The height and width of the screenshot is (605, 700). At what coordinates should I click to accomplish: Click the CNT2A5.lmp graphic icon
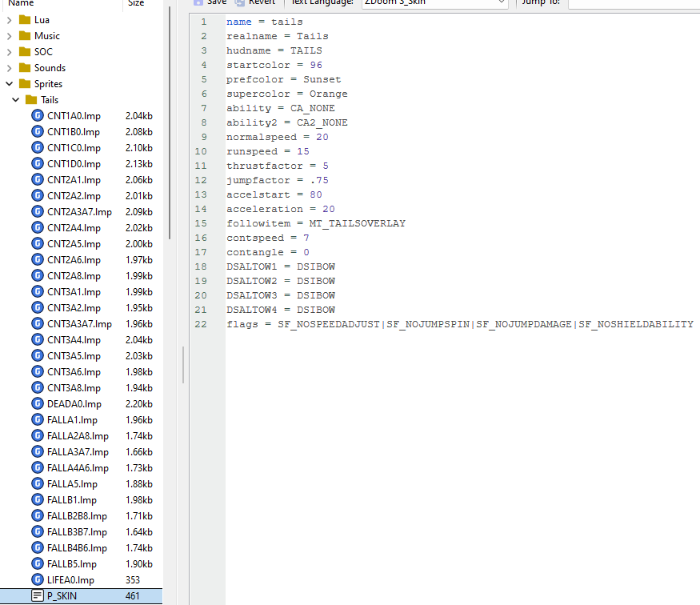click(x=38, y=244)
